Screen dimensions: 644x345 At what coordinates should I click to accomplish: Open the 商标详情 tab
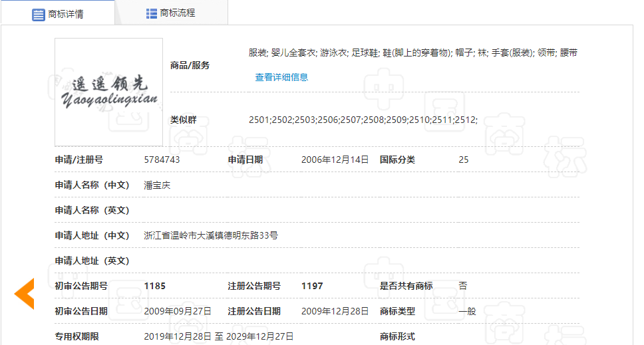coord(57,13)
